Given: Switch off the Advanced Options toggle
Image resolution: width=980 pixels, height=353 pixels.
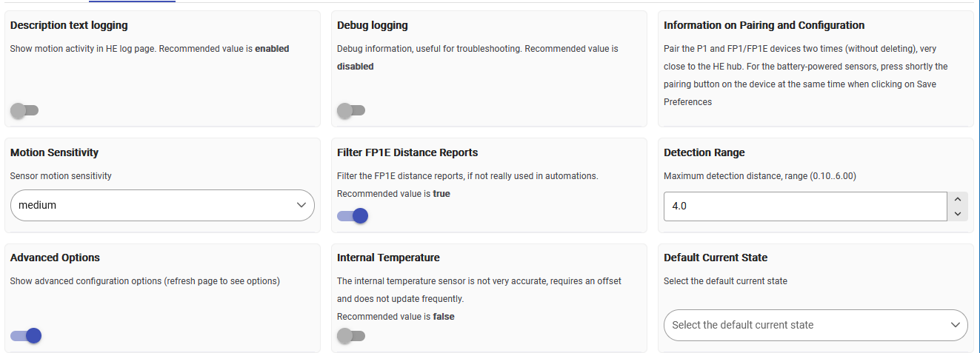Looking at the screenshot, I should pyautogui.click(x=25, y=335).
